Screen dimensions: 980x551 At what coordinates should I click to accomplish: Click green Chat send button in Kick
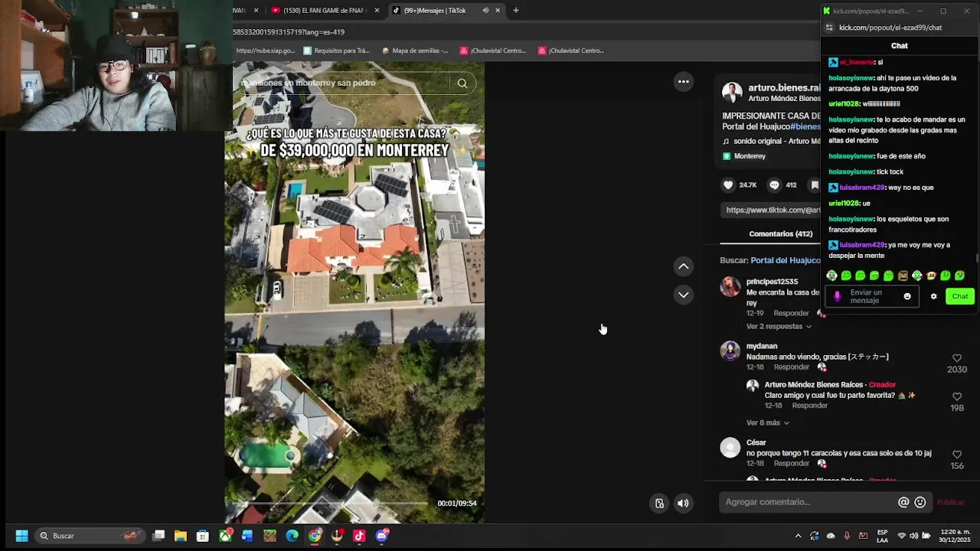(959, 296)
